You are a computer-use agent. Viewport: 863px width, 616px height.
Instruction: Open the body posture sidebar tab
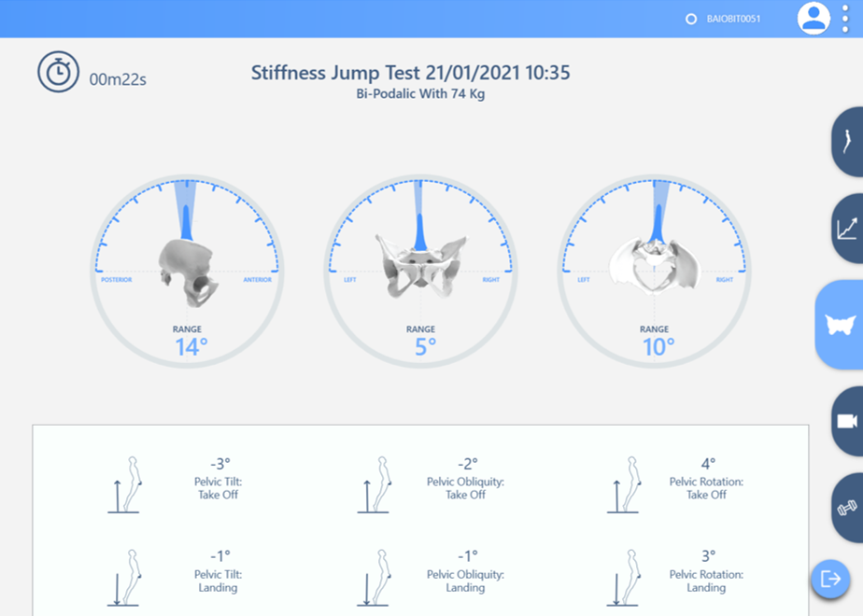pos(847,142)
